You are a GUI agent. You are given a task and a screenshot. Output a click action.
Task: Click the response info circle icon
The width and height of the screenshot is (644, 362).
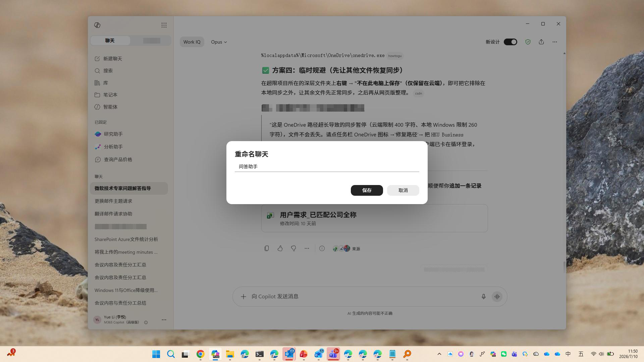(x=322, y=248)
